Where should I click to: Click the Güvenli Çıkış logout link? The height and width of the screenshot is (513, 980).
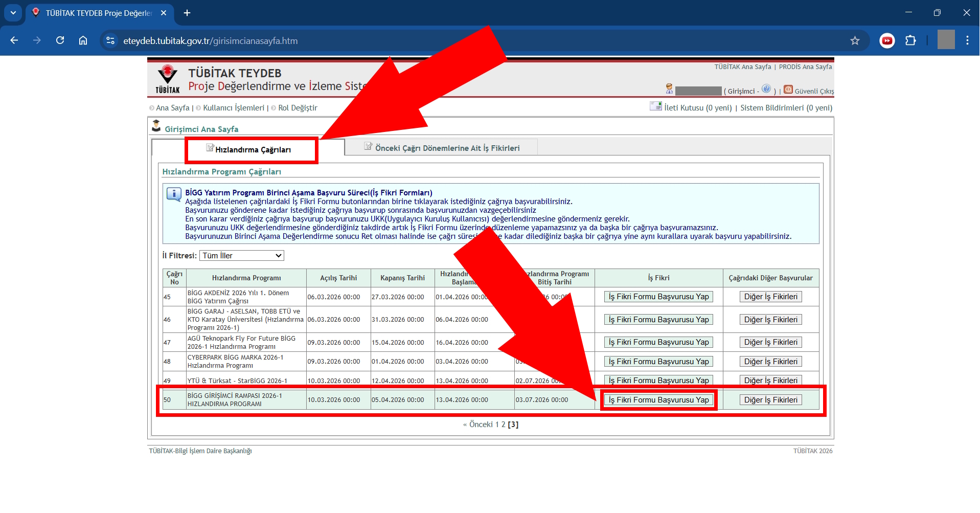[813, 92]
